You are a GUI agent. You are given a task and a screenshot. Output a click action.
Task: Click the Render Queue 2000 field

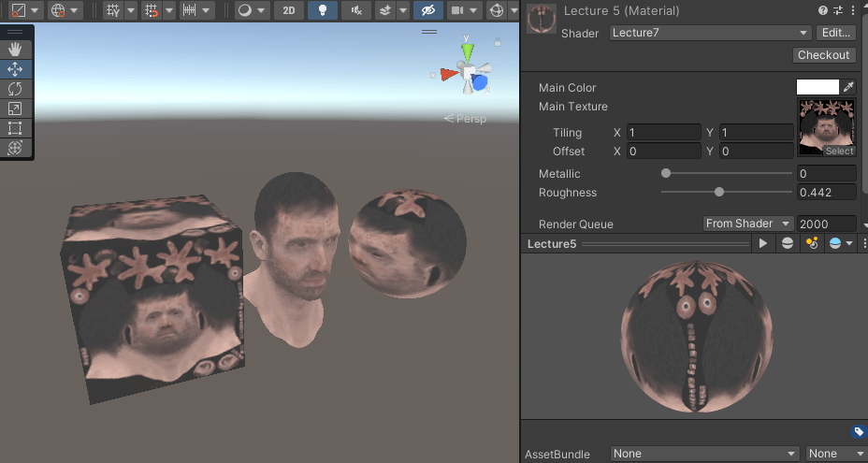coord(827,224)
